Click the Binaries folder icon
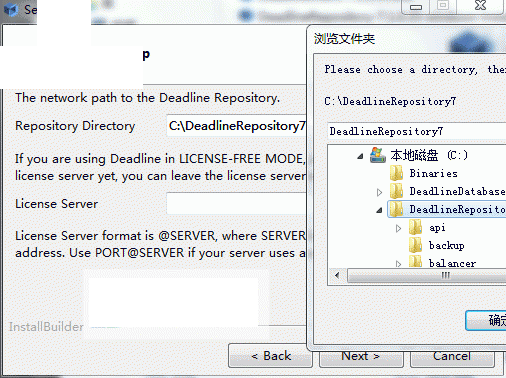The height and width of the screenshot is (378, 506). click(x=396, y=173)
